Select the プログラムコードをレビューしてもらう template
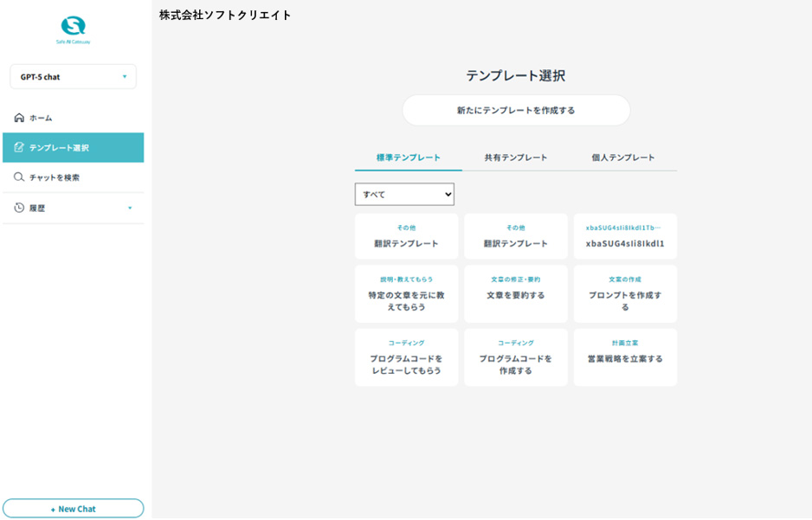 pyautogui.click(x=407, y=357)
